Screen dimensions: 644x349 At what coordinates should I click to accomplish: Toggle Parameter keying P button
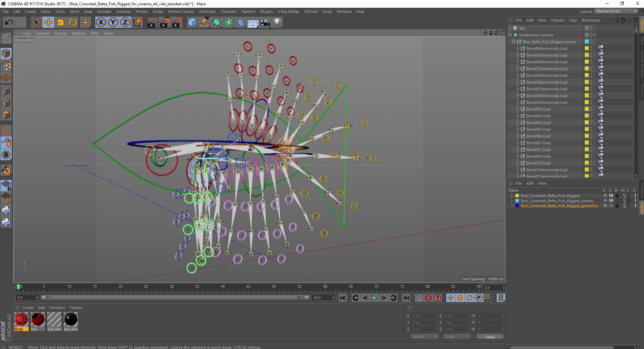tap(479, 298)
